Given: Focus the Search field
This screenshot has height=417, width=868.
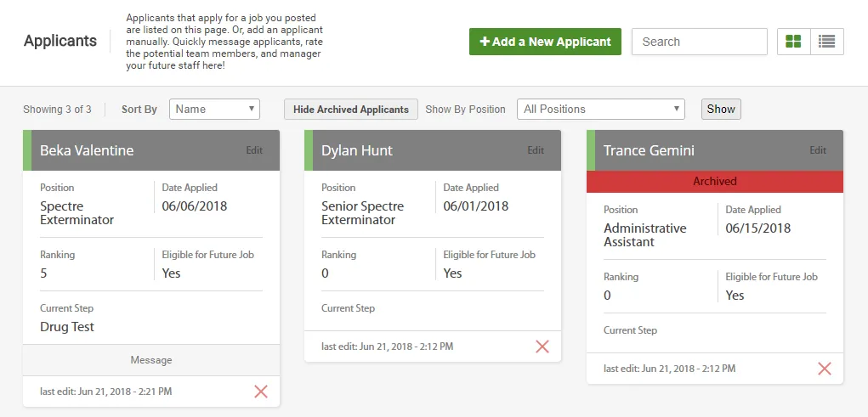Looking at the screenshot, I should [x=700, y=42].
